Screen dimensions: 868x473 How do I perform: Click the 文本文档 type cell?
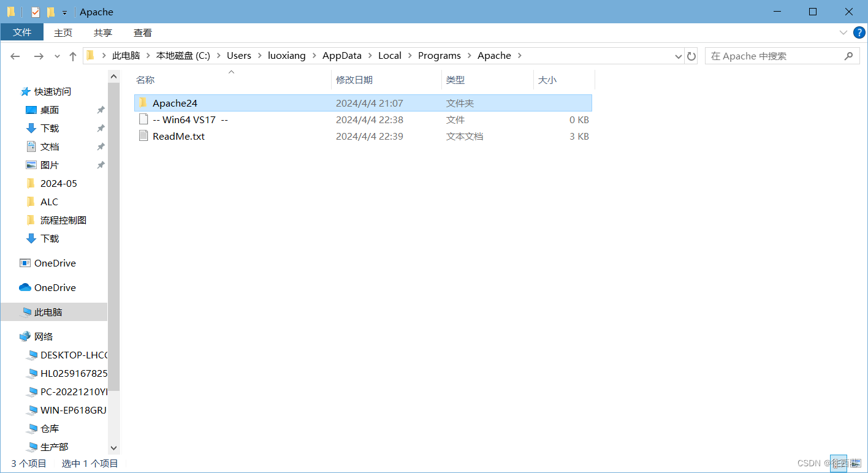(465, 136)
